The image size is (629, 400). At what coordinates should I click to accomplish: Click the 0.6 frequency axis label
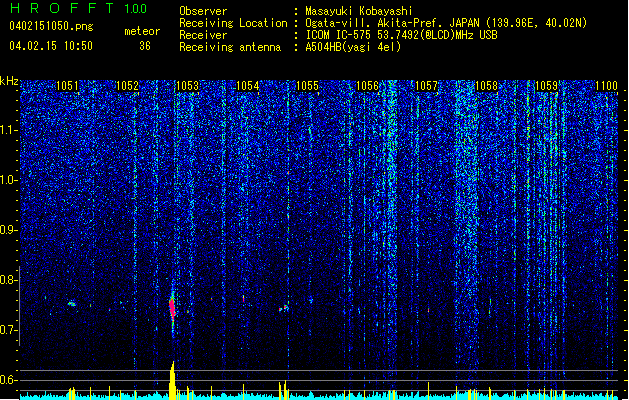click(9, 380)
